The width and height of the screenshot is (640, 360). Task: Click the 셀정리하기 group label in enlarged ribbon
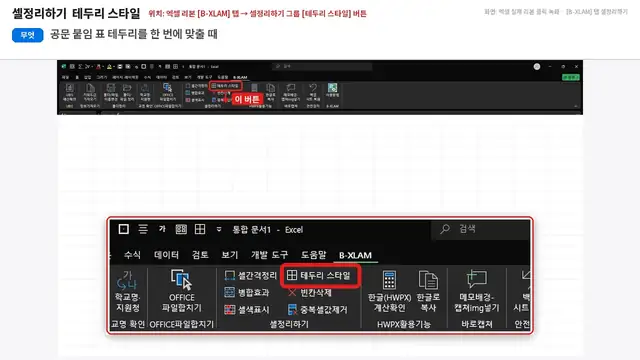[289, 324]
